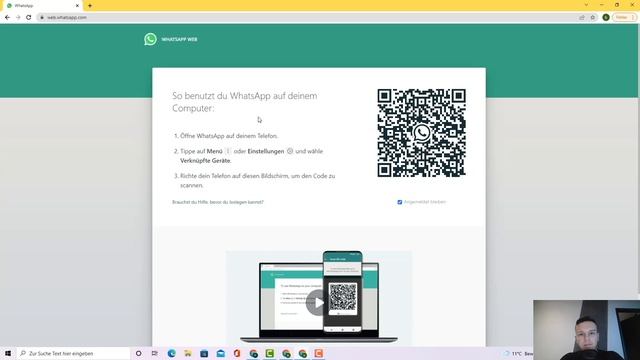Open the Office app from taskbar
The width and height of the screenshot is (640, 360).
[x=237, y=353]
